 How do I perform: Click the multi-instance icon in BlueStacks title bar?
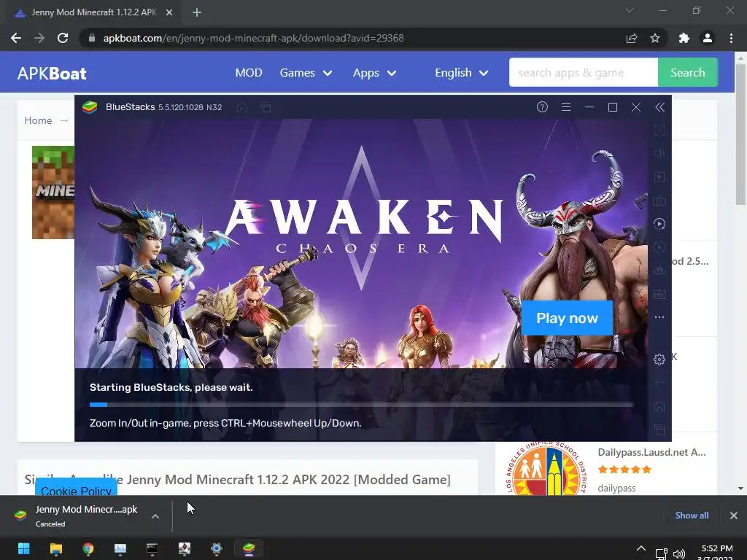[x=266, y=108]
